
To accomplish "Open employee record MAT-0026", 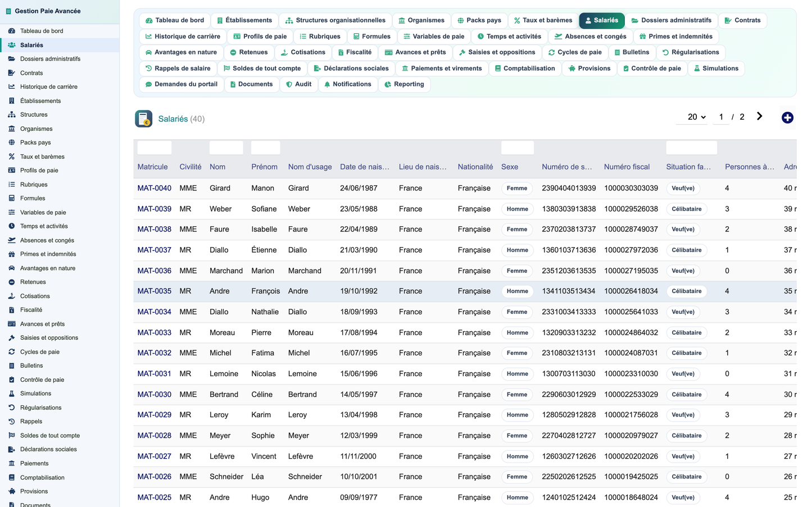I will coord(155,477).
